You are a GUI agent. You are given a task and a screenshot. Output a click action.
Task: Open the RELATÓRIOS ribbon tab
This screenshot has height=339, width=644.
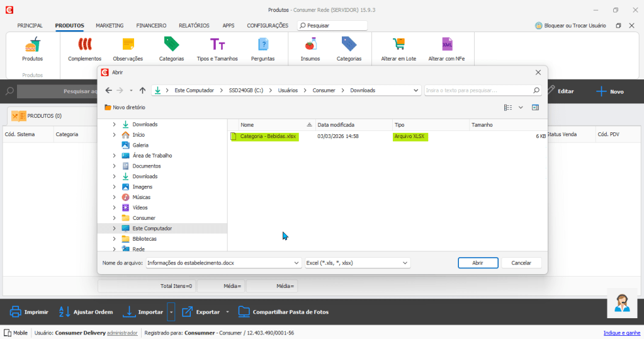coord(194,26)
